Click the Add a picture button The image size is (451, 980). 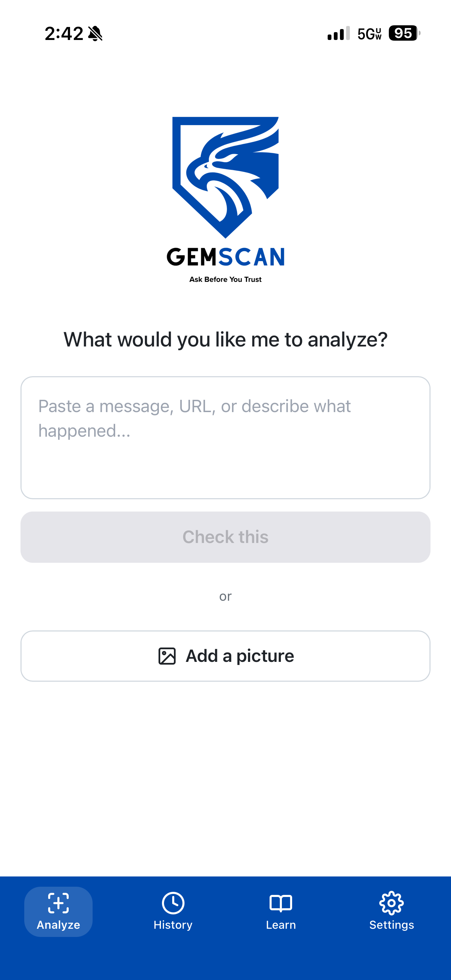click(225, 656)
